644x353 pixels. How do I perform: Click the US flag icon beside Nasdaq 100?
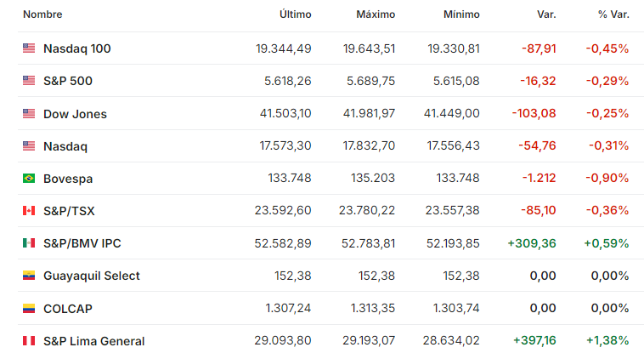coord(29,48)
